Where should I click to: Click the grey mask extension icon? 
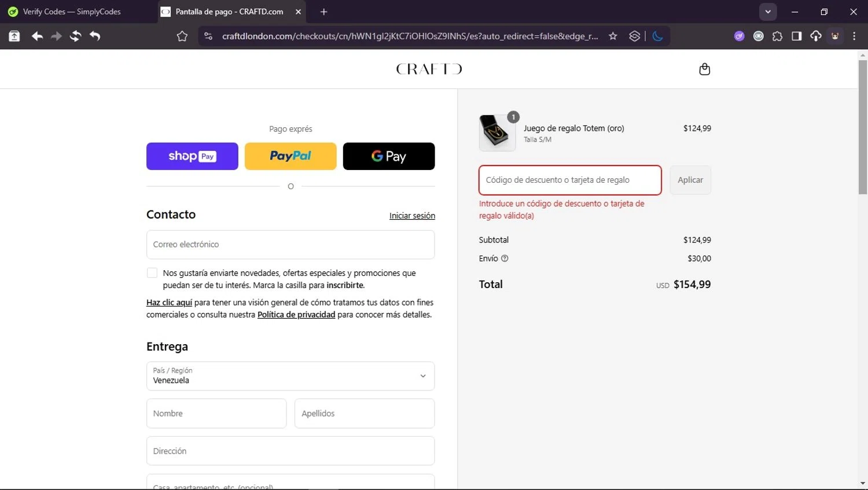[758, 36]
